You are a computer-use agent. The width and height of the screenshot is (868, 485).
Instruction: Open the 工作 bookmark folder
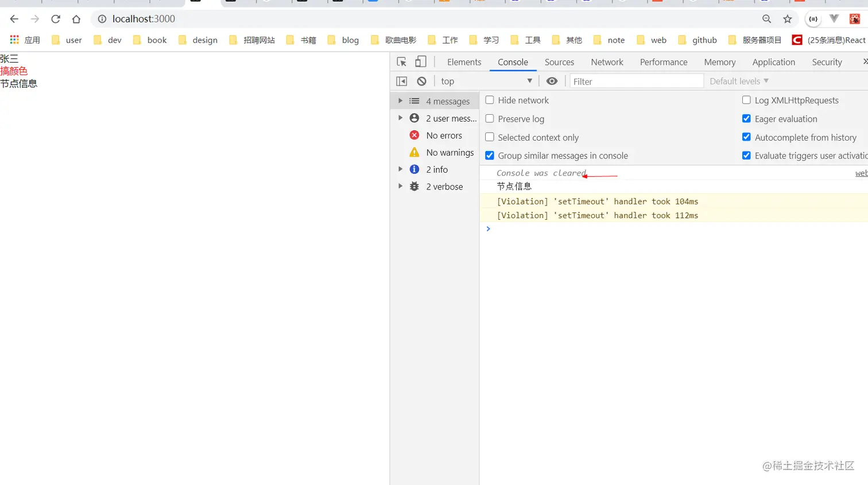coord(443,40)
